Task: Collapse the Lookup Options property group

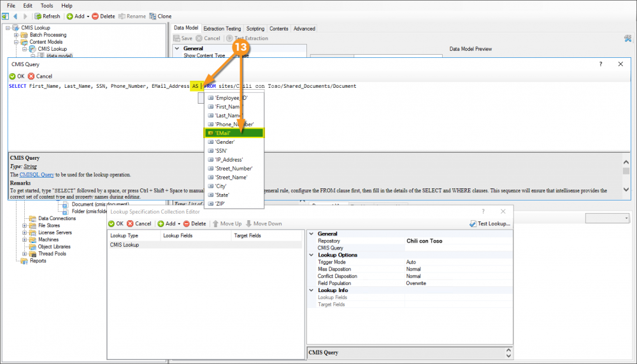Action: point(311,255)
